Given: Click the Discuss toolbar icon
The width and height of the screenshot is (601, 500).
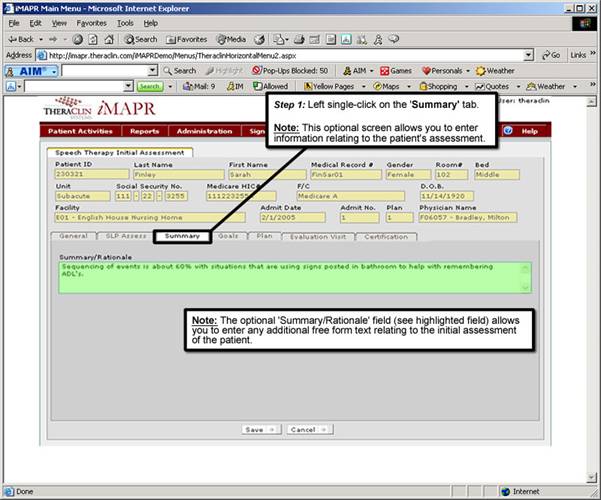Looking at the screenshot, I should [331, 39].
